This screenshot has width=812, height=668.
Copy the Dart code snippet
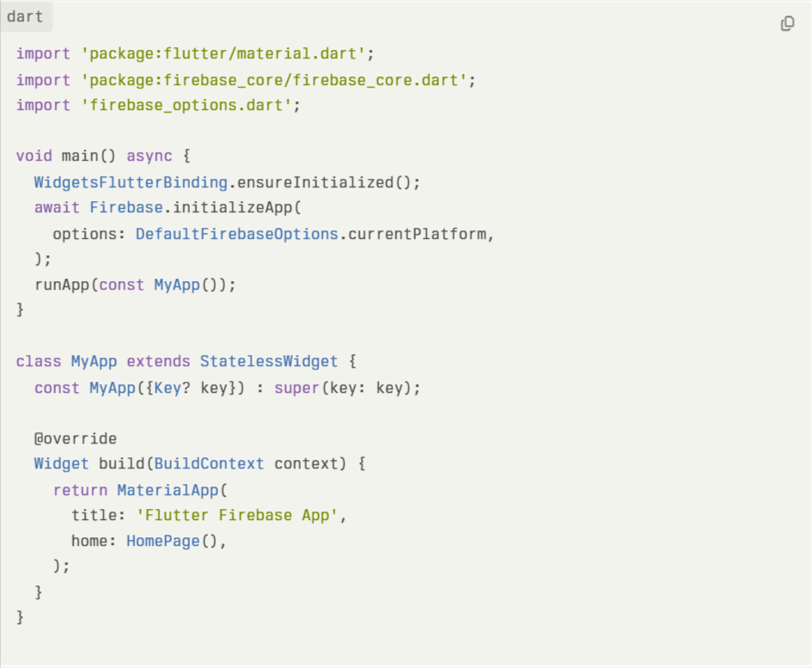click(787, 23)
